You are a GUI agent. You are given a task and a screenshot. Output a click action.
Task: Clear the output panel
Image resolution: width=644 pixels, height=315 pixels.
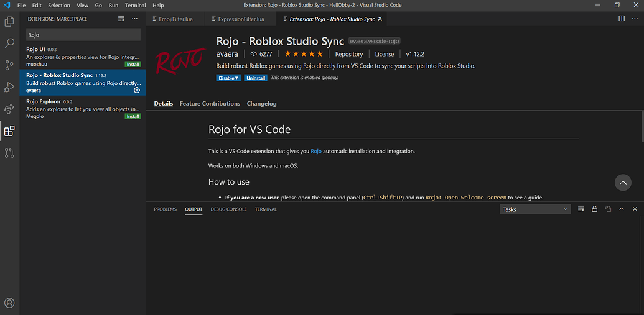581,209
